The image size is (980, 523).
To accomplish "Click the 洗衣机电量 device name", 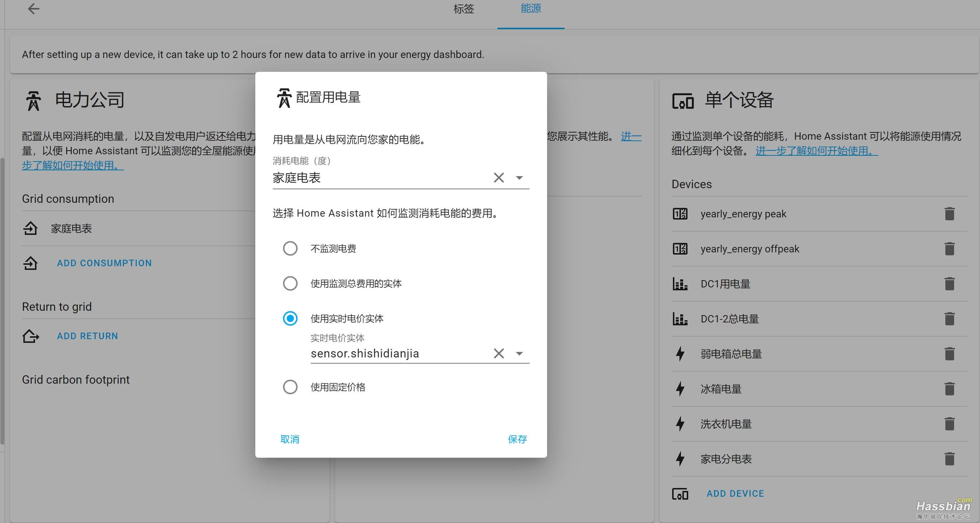I will click(x=726, y=424).
